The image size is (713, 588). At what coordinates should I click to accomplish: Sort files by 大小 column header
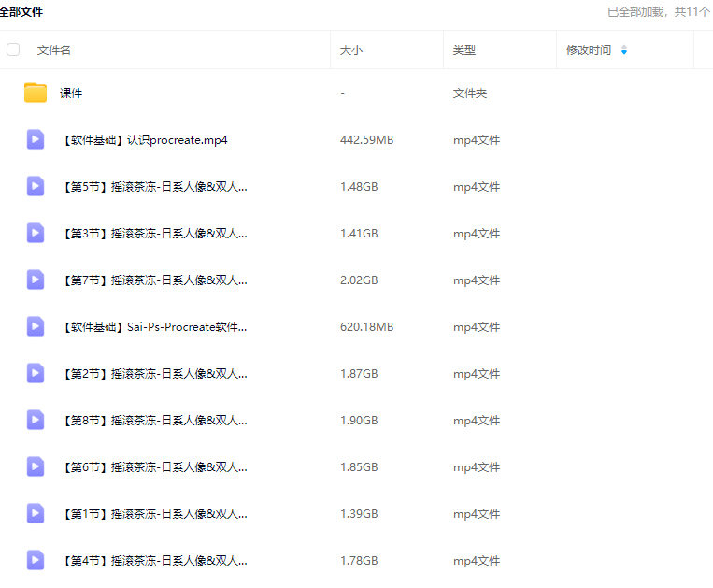351,50
